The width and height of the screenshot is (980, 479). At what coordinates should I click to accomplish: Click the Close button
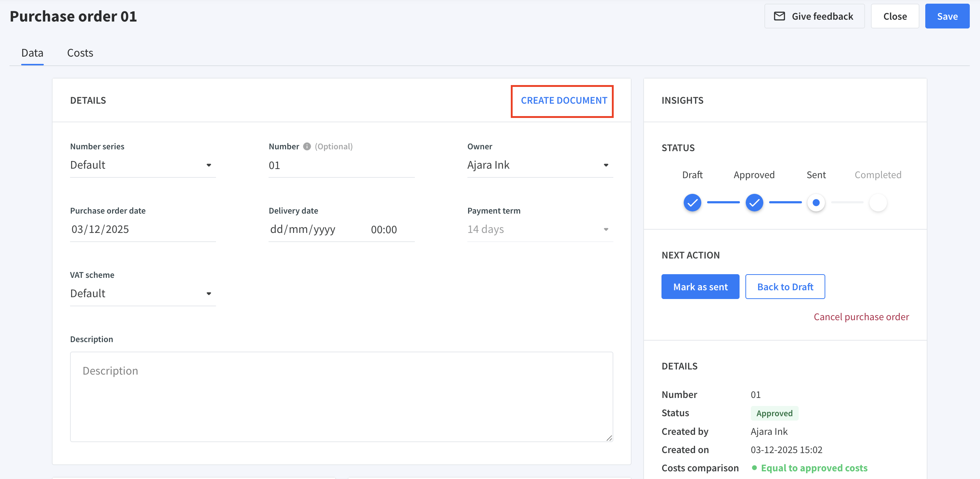tap(895, 16)
